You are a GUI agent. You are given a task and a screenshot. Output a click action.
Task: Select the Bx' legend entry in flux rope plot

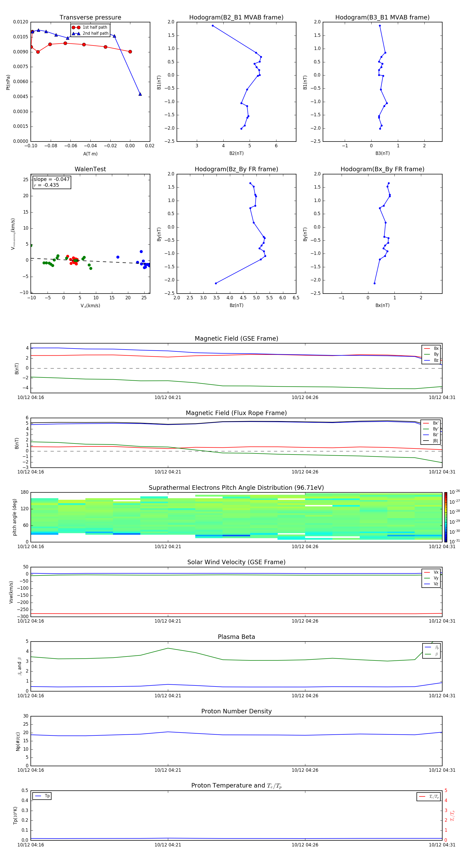(431, 423)
